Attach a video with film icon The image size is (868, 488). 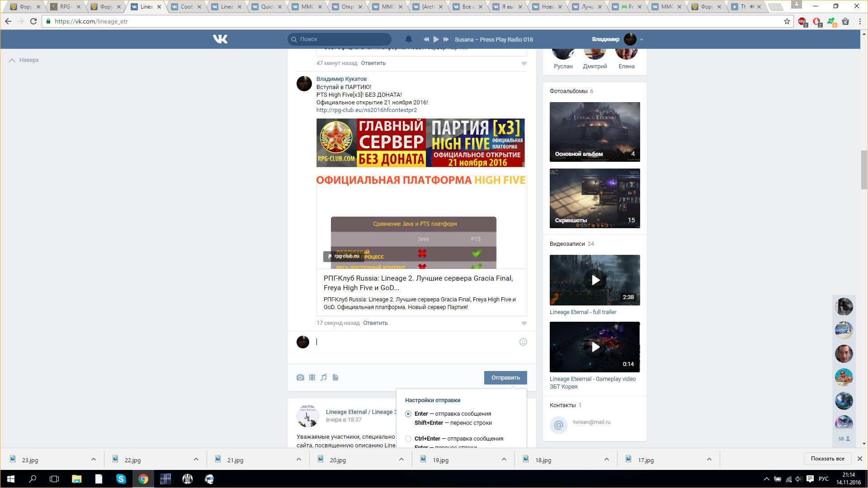[312, 377]
